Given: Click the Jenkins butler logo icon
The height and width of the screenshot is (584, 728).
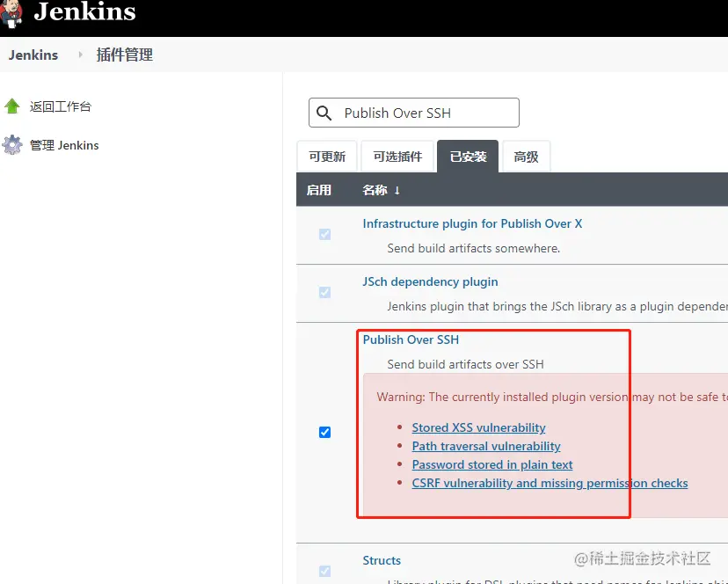Looking at the screenshot, I should [x=11, y=14].
